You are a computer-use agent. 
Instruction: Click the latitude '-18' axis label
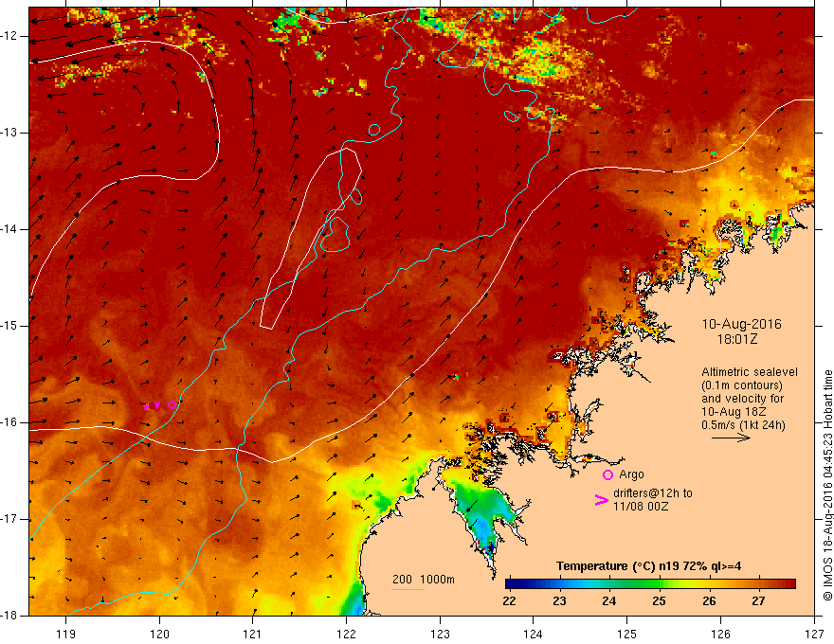tap(9, 616)
